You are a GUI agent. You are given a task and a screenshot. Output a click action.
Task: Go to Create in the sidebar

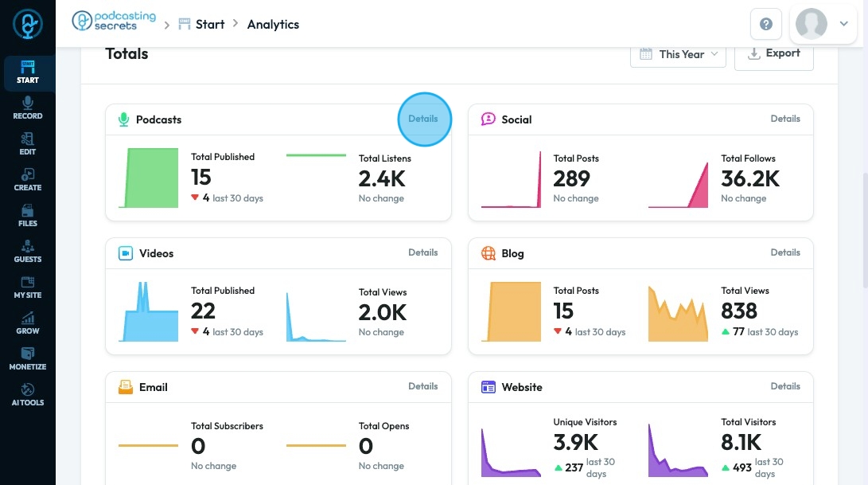[28, 180]
